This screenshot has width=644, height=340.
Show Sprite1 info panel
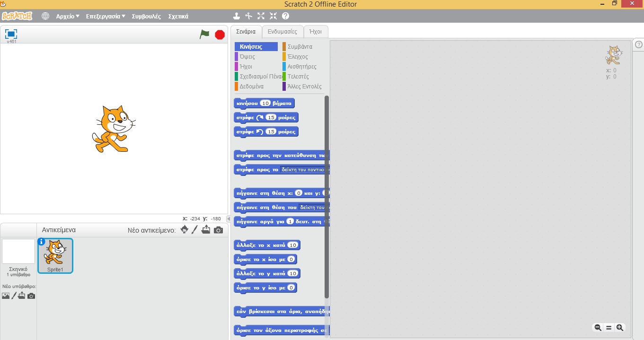[42, 242]
